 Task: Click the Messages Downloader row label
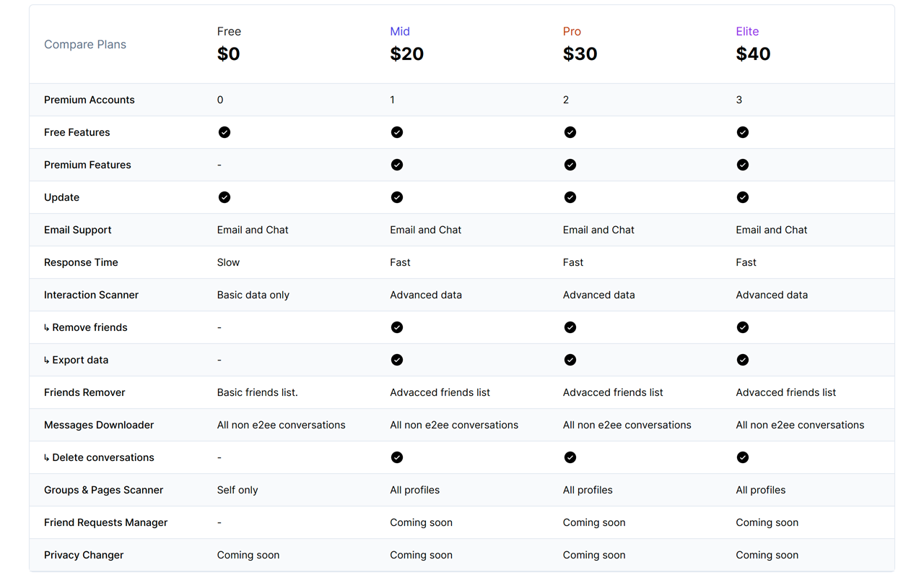[99, 425]
